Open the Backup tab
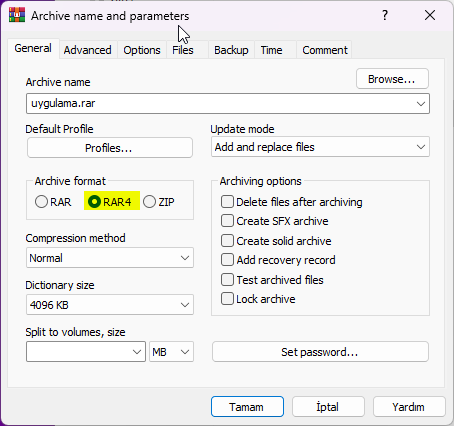This screenshot has height=426, width=454. click(231, 50)
